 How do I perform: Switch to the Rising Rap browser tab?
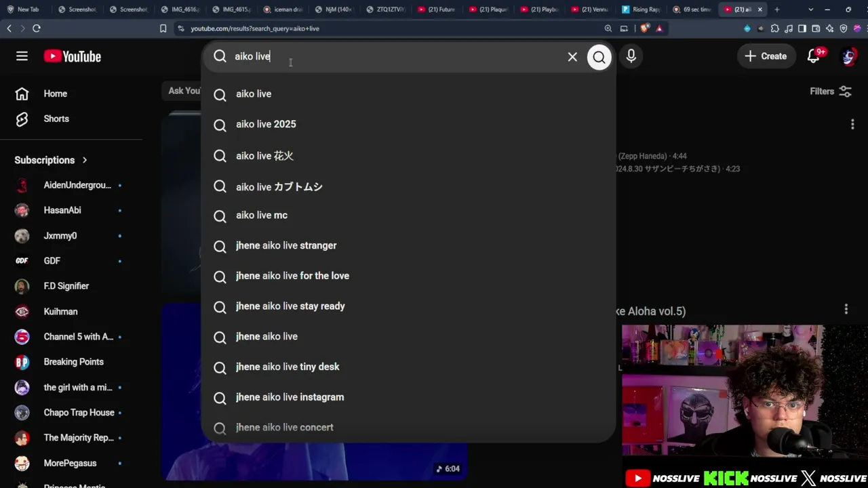(642, 9)
